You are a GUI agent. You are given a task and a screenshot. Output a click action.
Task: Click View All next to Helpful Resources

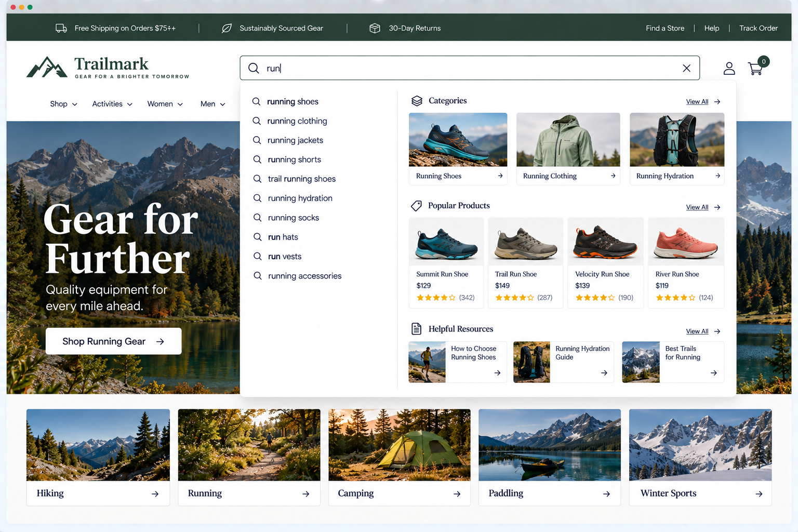[697, 331]
